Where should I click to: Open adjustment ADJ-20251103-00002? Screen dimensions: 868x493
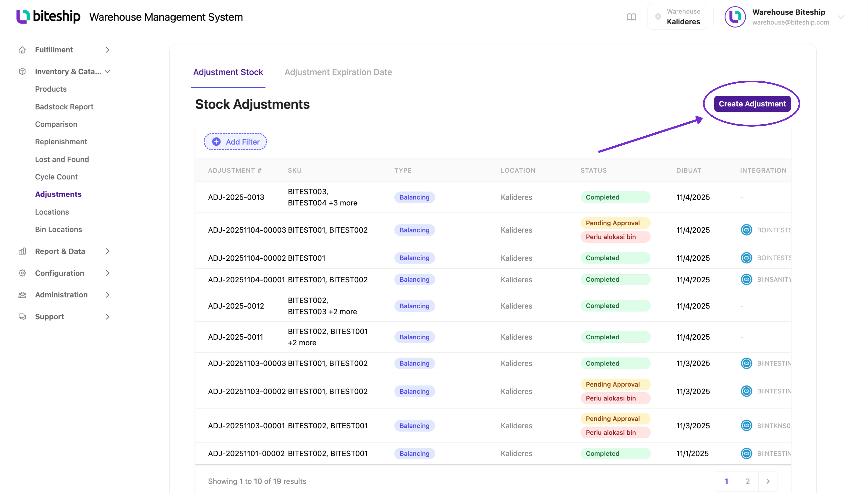(x=247, y=391)
